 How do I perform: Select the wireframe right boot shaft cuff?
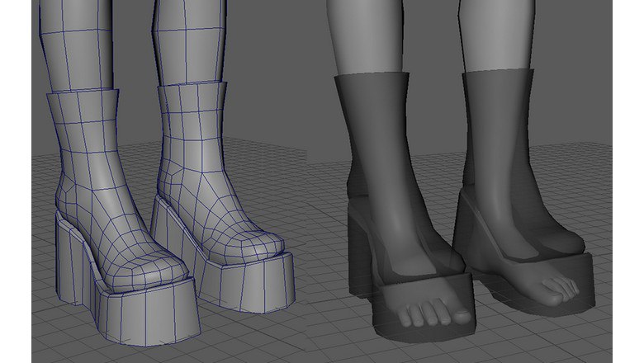(192, 97)
